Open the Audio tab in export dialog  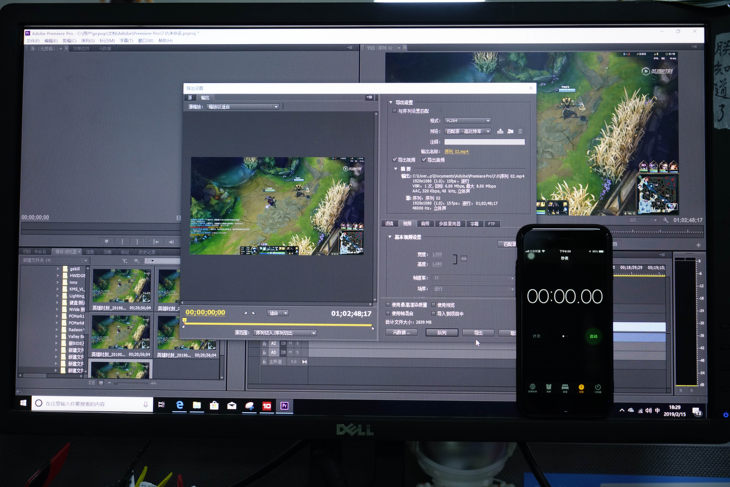425,223
